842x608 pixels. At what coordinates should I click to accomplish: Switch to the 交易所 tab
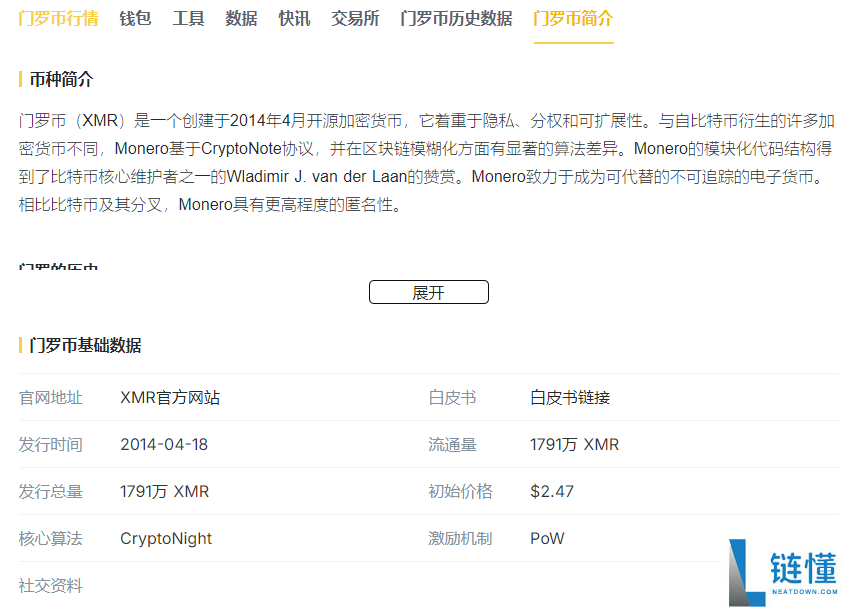[x=355, y=18]
